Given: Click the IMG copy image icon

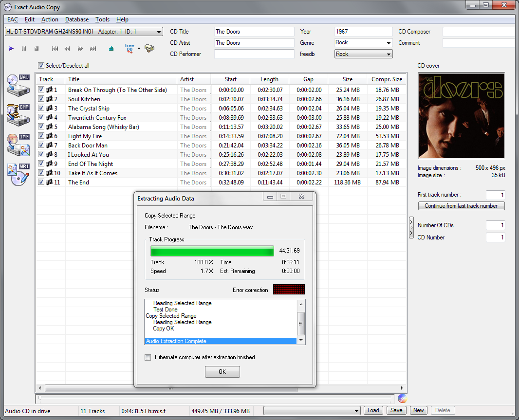Looking at the screenshot, I should (x=19, y=145).
